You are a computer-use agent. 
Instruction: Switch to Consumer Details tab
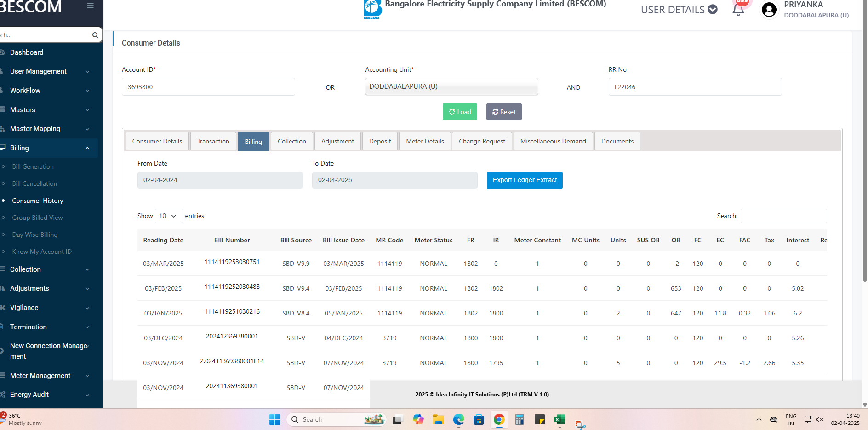pos(157,141)
